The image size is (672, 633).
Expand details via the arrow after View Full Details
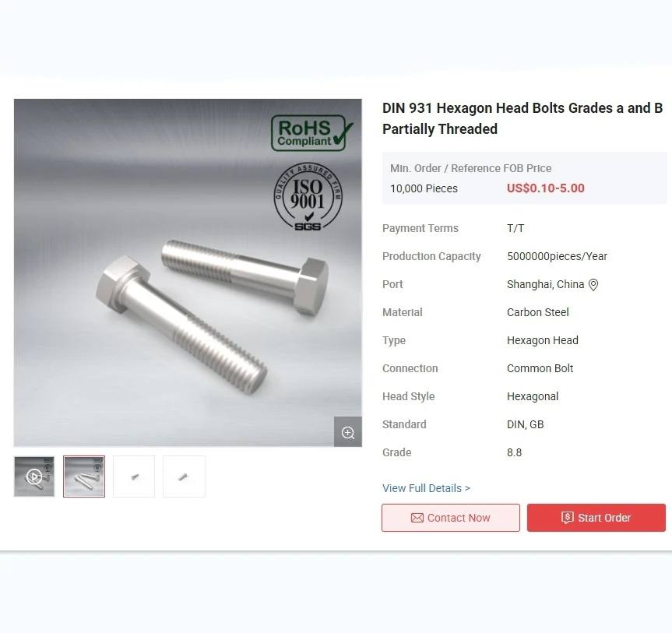(x=467, y=488)
